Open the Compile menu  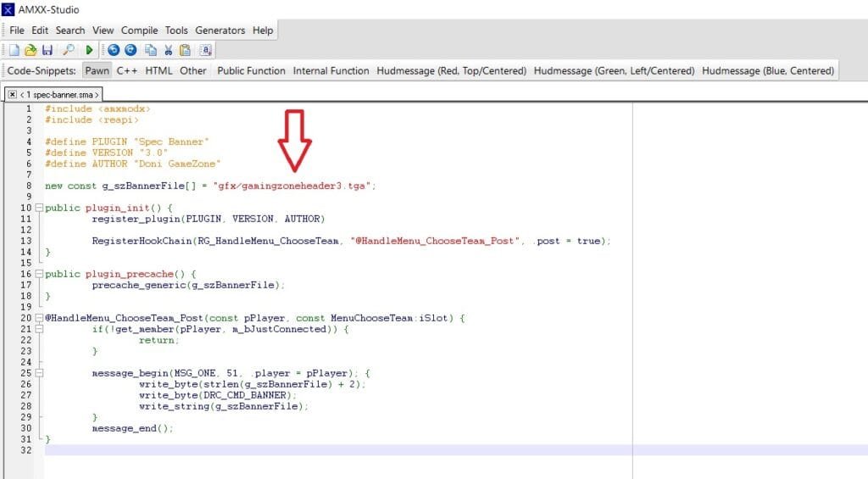click(x=140, y=31)
